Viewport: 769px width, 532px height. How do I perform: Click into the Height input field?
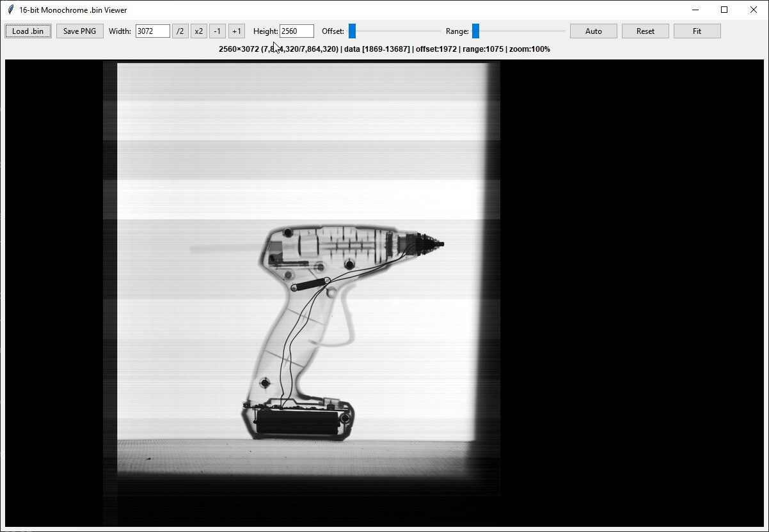296,31
